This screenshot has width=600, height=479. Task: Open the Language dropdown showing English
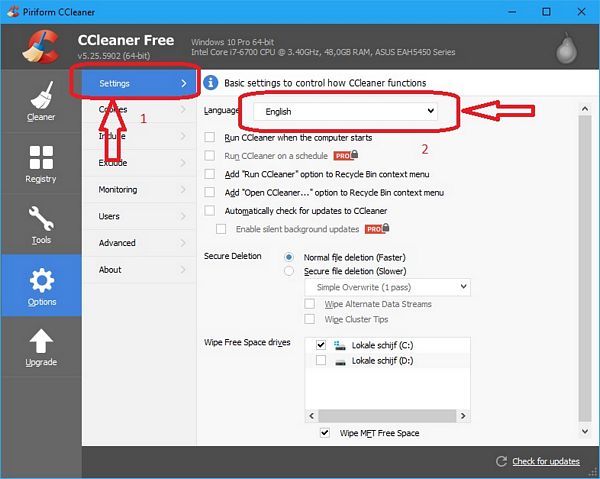tap(346, 111)
